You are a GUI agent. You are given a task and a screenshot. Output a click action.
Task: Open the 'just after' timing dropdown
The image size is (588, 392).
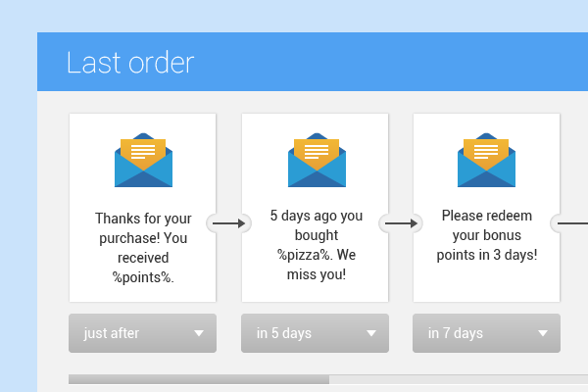tap(142, 333)
